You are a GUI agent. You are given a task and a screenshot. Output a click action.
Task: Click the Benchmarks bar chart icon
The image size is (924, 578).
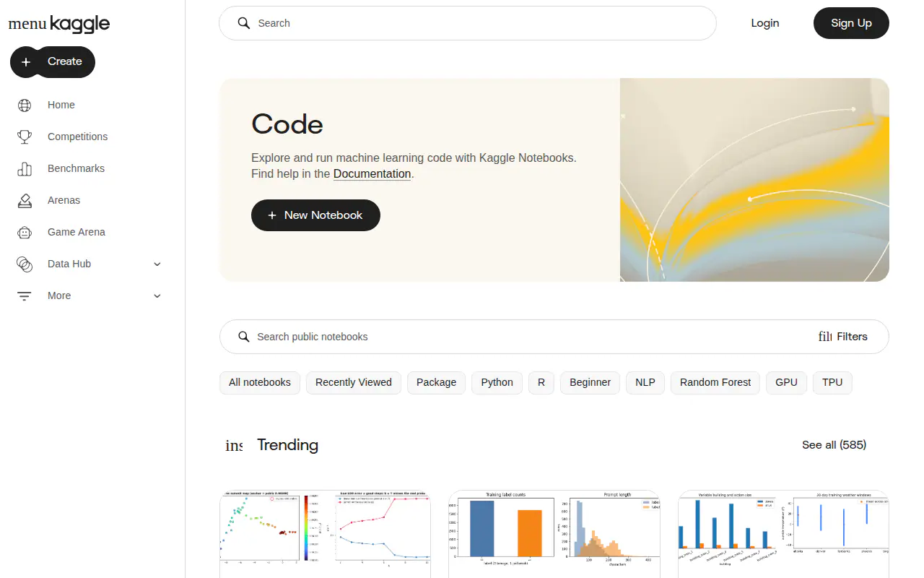pyautogui.click(x=25, y=168)
